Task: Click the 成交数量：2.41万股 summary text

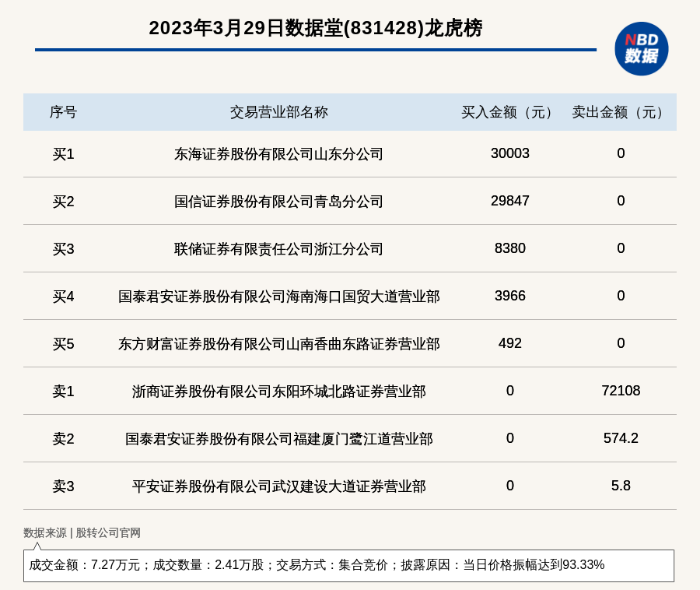Action: pos(208,565)
